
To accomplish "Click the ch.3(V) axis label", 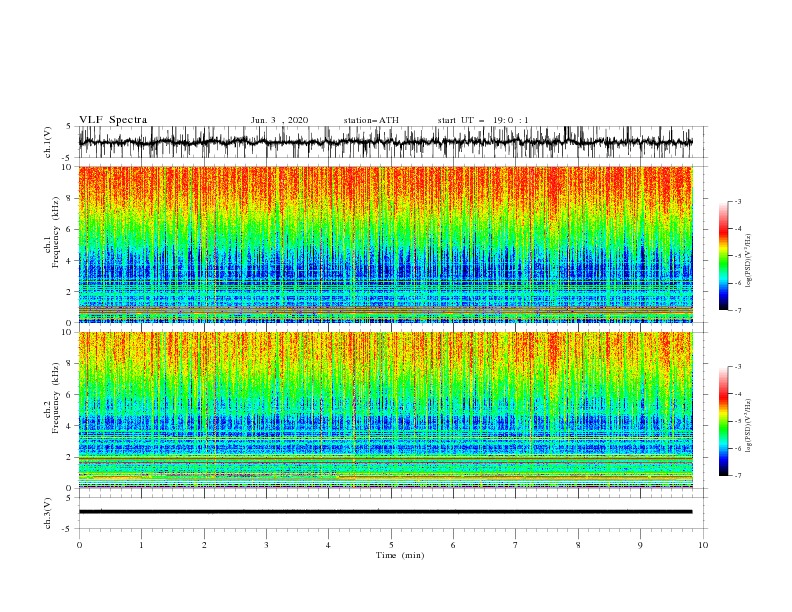I will pyautogui.click(x=48, y=513).
